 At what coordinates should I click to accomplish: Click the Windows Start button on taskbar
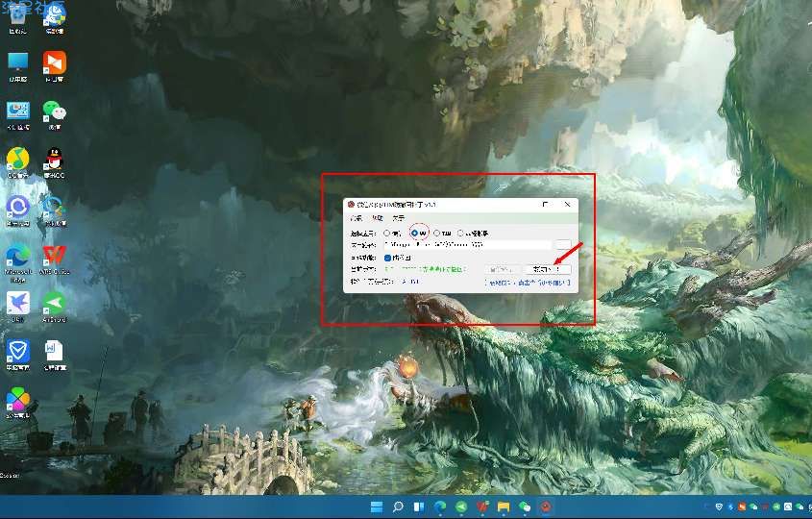[377, 507]
